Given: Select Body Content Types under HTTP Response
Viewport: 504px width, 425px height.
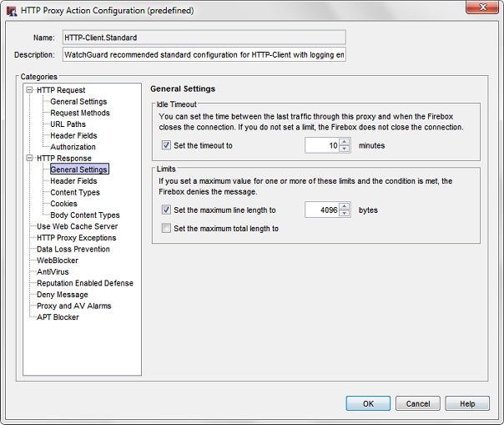Looking at the screenshot, I should [84, 215].
